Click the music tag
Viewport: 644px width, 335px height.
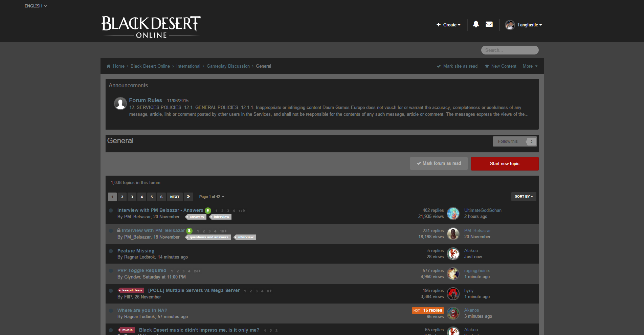point(127,330)
